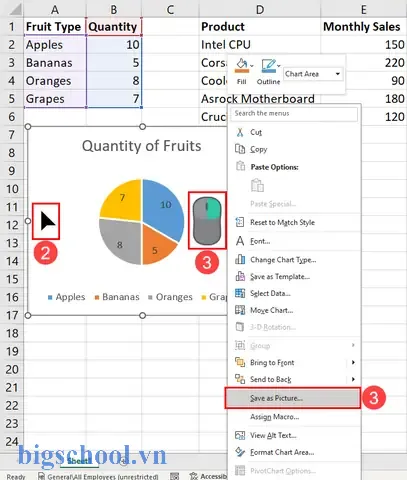407x480 pixels.
Task: Click the Fruit Type cell
Action: [55, 27]
